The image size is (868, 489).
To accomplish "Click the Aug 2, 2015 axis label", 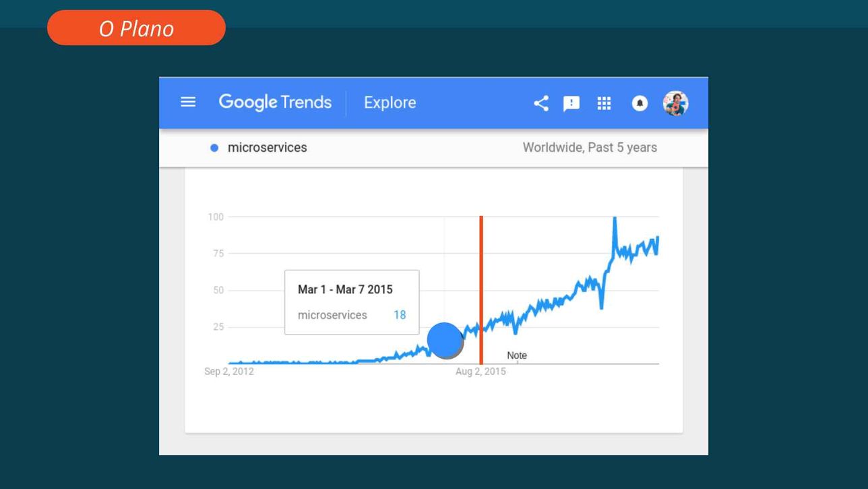I will pyautogui.click(x=480, y=371).
